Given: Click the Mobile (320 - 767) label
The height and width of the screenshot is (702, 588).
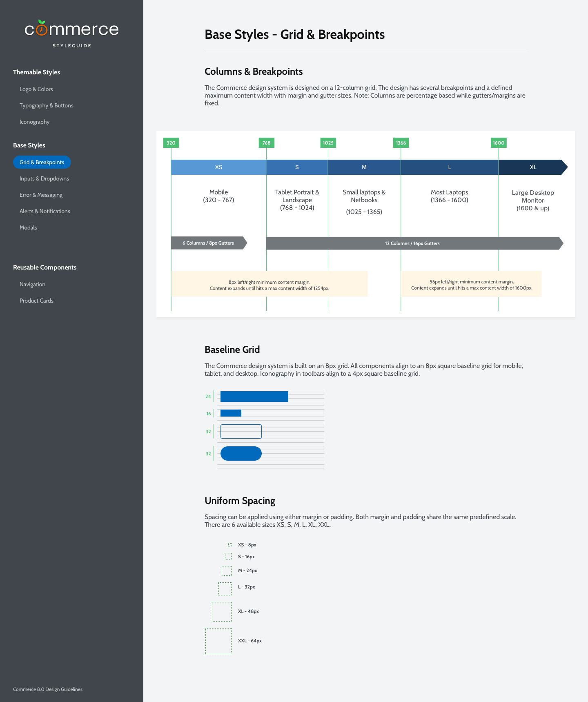Looking at the screenshot, I should tap(218, 196).
